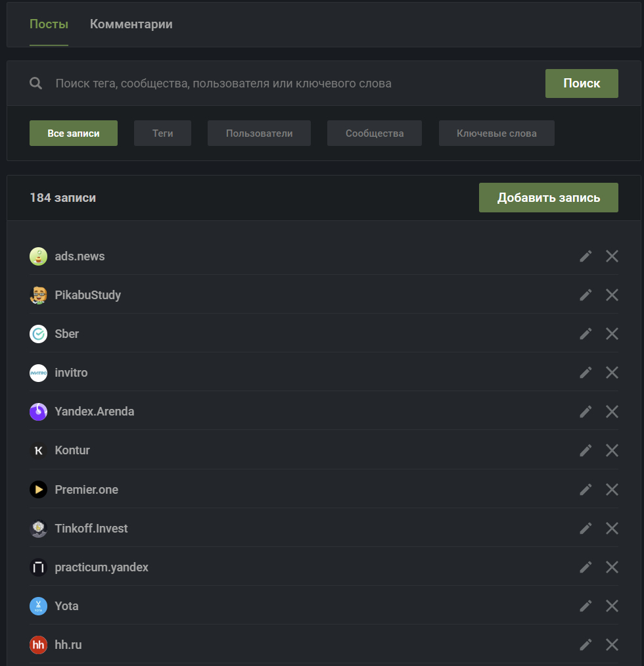Click the search magnifier icon

(36, 83)
